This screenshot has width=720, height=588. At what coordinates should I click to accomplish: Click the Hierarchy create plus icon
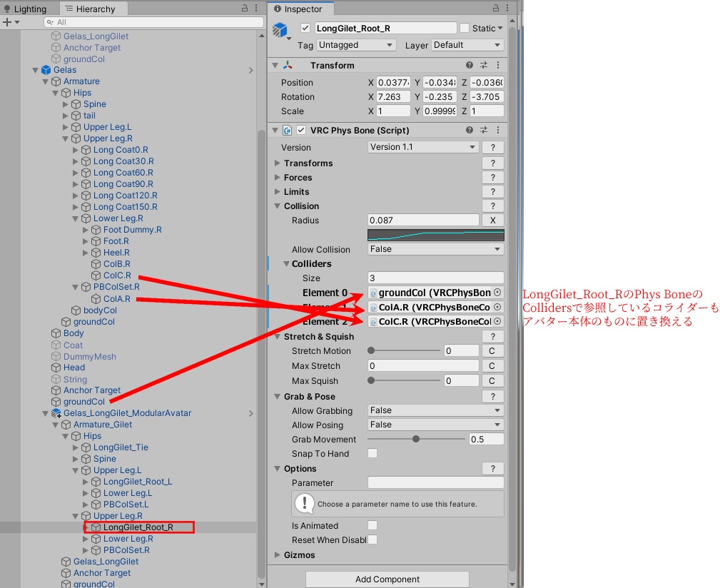[x=7, y=22]
